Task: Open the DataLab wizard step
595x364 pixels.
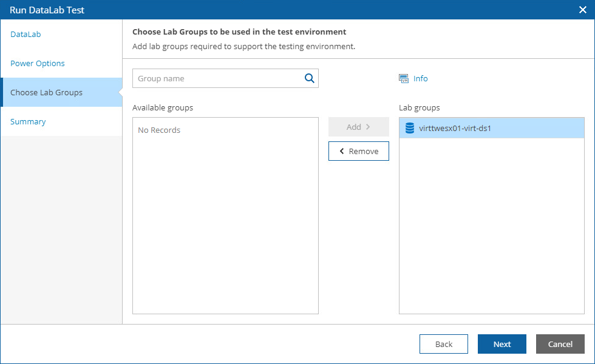Action: pyautogui.click(x=25, y=34)
